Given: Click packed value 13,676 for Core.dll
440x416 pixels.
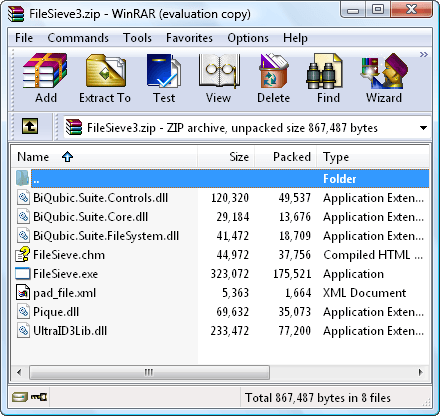Looking at the screenshot, I should (x=295, y=217).
